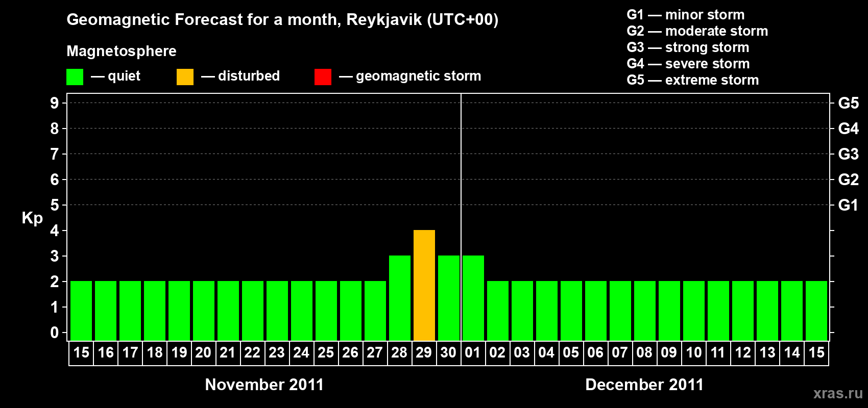Click the date label 22
Image resolution: width=868 pixels, height=408 pixels.
tap(252, 352)
